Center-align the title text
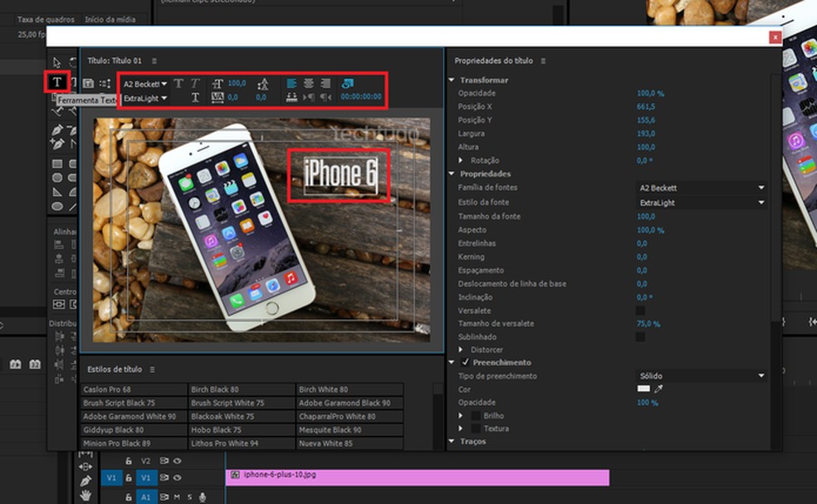The width and height of the screenshot is (817, 504). pos(308,84)
